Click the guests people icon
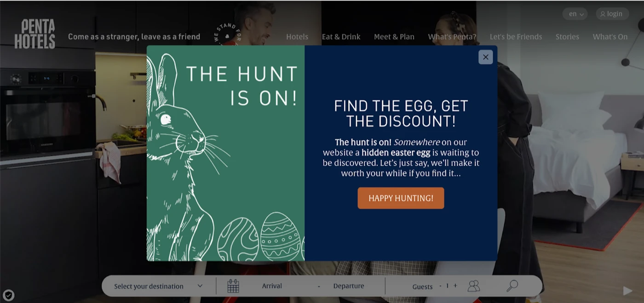The height and width of the screenshot is (303, 644). pyautogui.click(x=474, y=286)
